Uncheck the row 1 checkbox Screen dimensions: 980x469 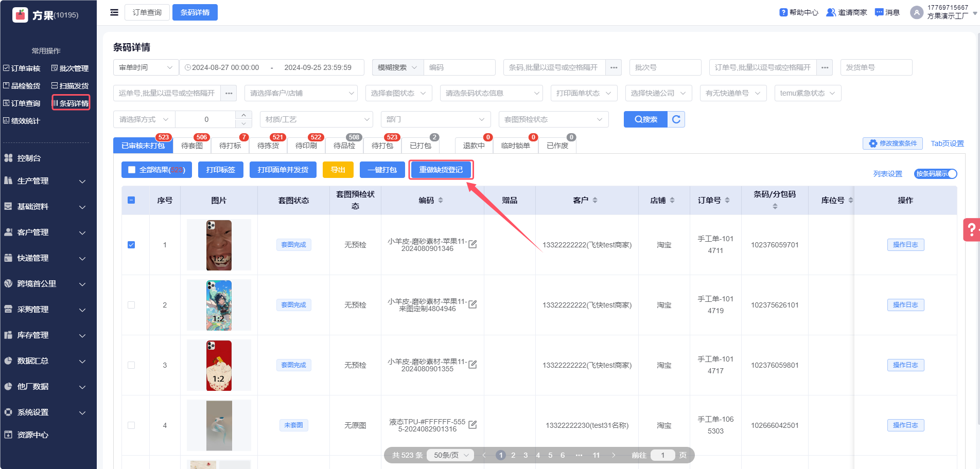click(x=131, y=245)
